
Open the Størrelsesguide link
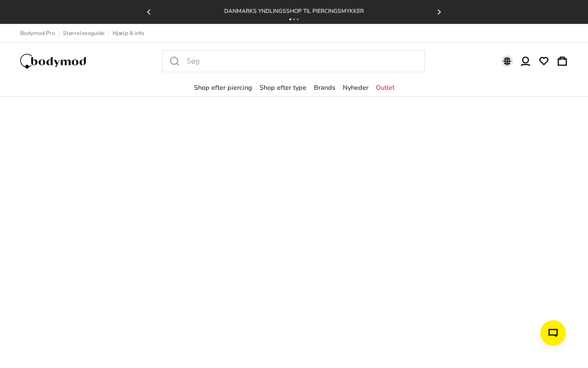point(84,33)
